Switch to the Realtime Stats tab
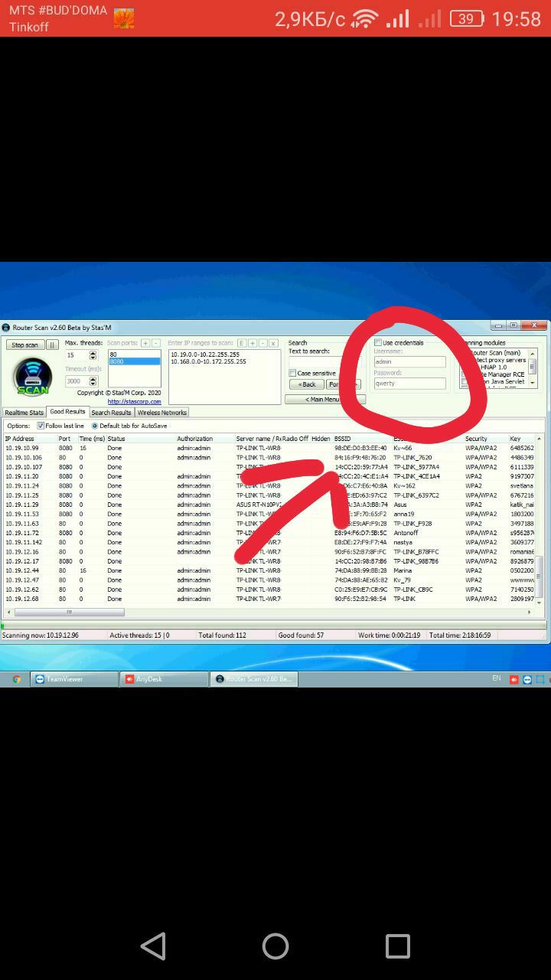551x980 pixels. (24, 413)
